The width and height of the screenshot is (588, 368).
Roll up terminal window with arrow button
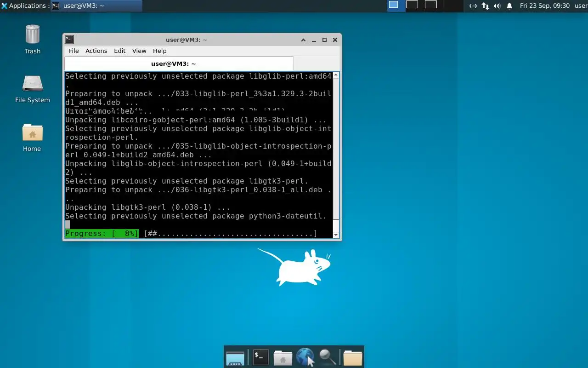[x=303, y=40]
